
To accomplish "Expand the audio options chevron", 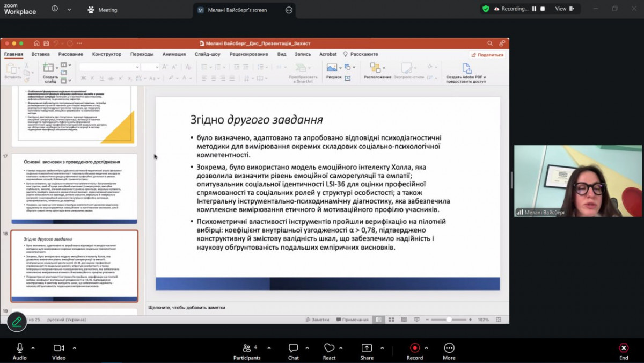I will [32, 347].
